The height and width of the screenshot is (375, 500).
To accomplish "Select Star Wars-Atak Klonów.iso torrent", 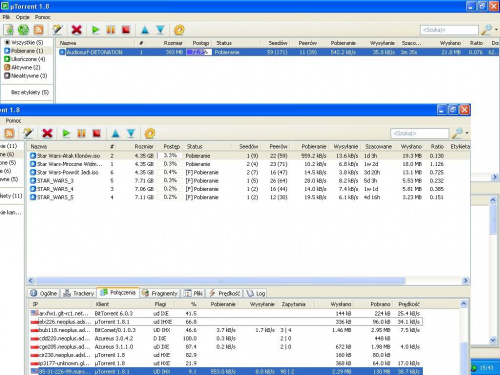I will click(249, 156).
